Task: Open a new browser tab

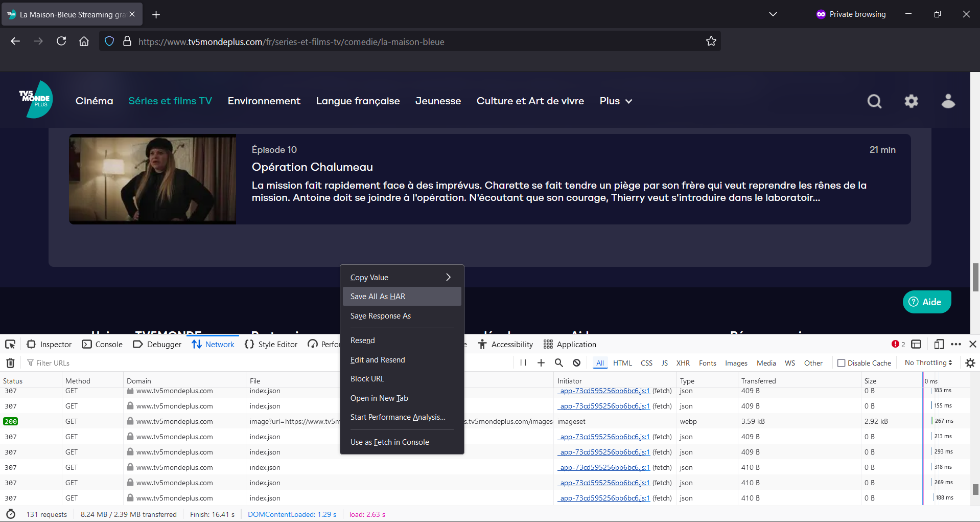Action: (156, 14)
